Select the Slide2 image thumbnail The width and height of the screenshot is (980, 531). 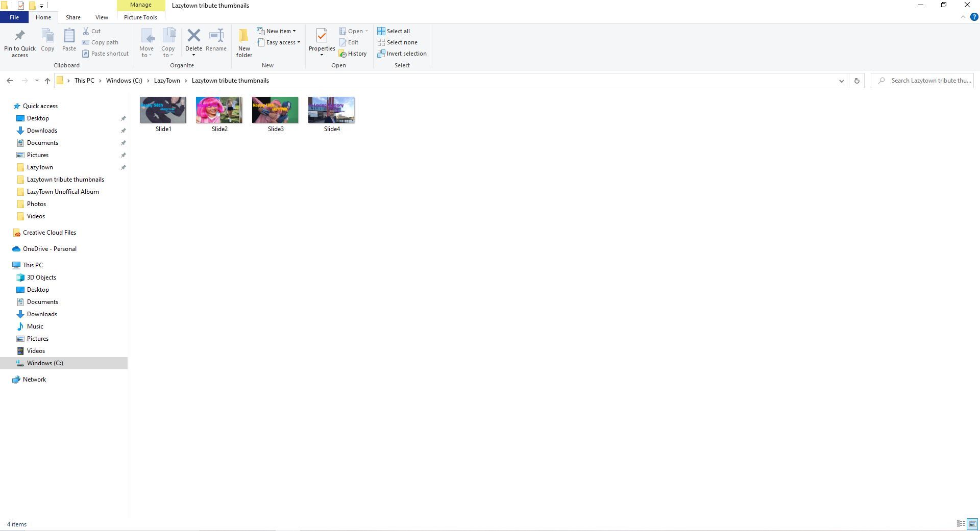point(219,110)
